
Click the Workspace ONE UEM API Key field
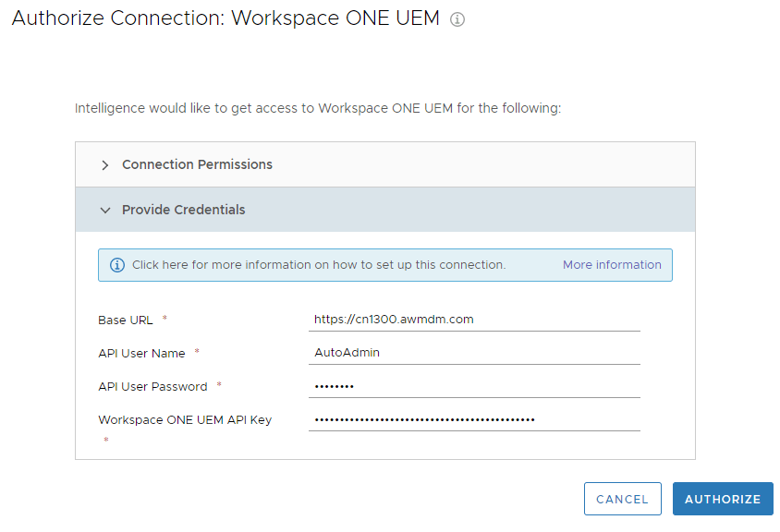click(474, 419)
